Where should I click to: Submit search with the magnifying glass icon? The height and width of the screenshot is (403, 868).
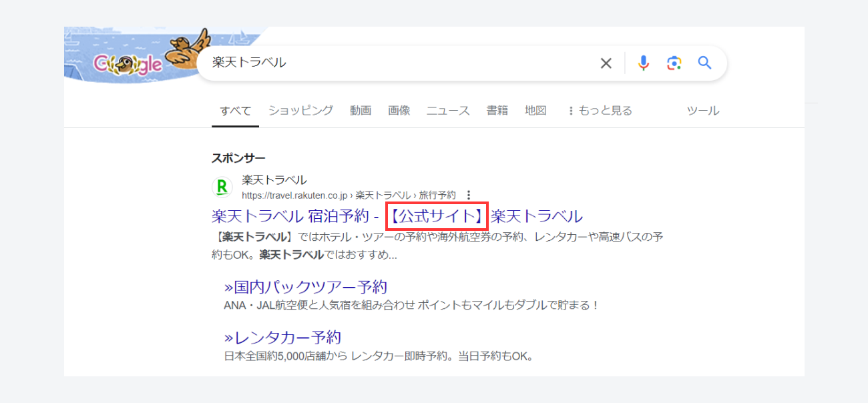(x=705, y=63)
